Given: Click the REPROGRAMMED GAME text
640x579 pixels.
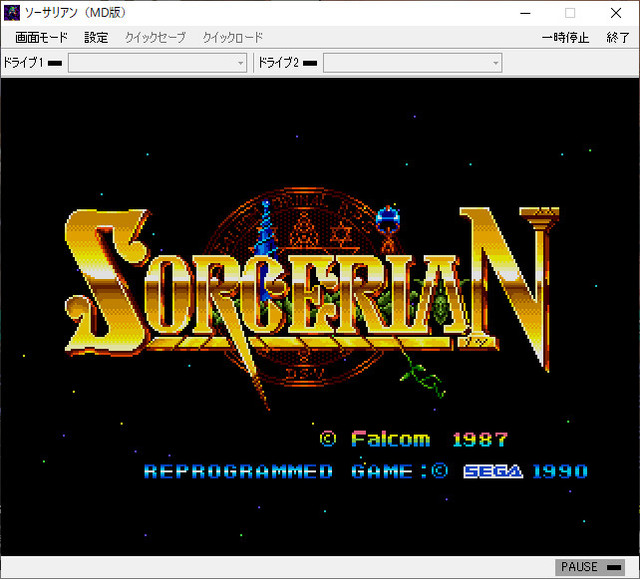Looking at the screenshot, I should click(278, 471).
